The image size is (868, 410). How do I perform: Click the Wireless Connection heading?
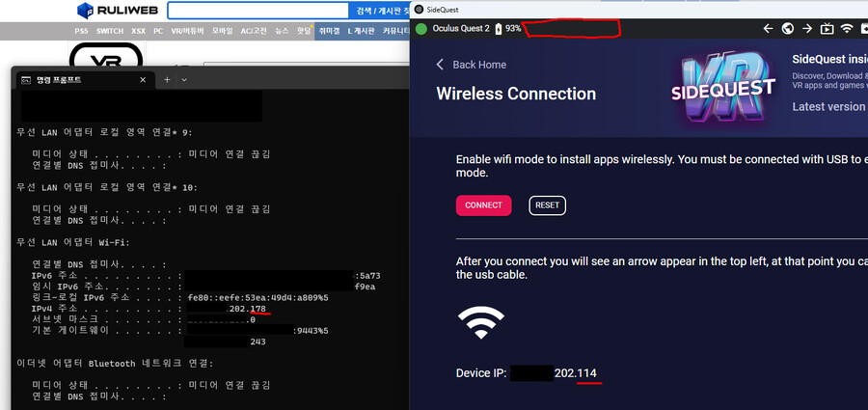(516, 94)
